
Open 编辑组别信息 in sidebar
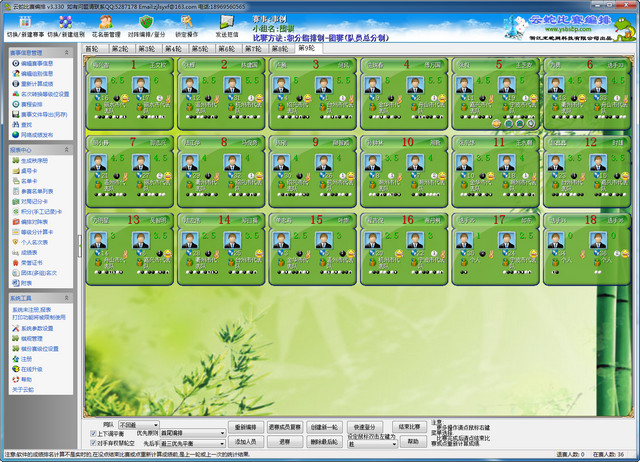pyautogui.click(x=33, y=73)
